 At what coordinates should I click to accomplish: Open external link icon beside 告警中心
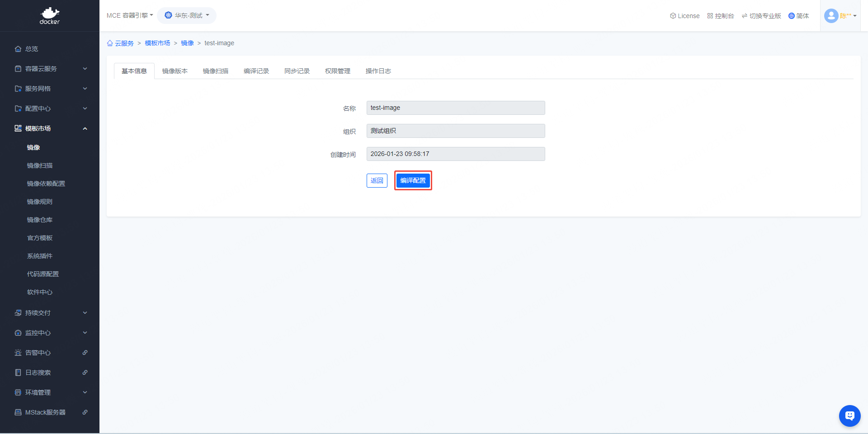85,353
